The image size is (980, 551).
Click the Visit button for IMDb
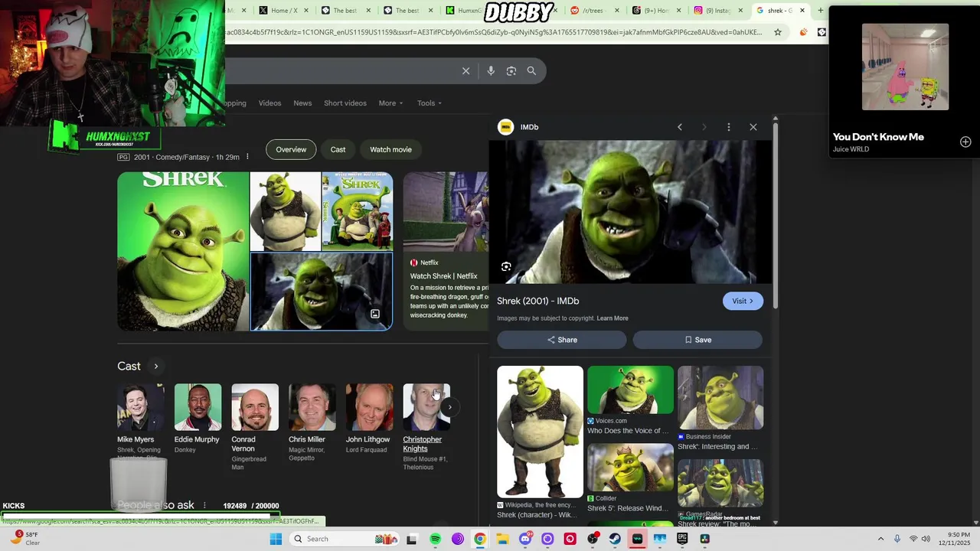[x=743, y=302]
